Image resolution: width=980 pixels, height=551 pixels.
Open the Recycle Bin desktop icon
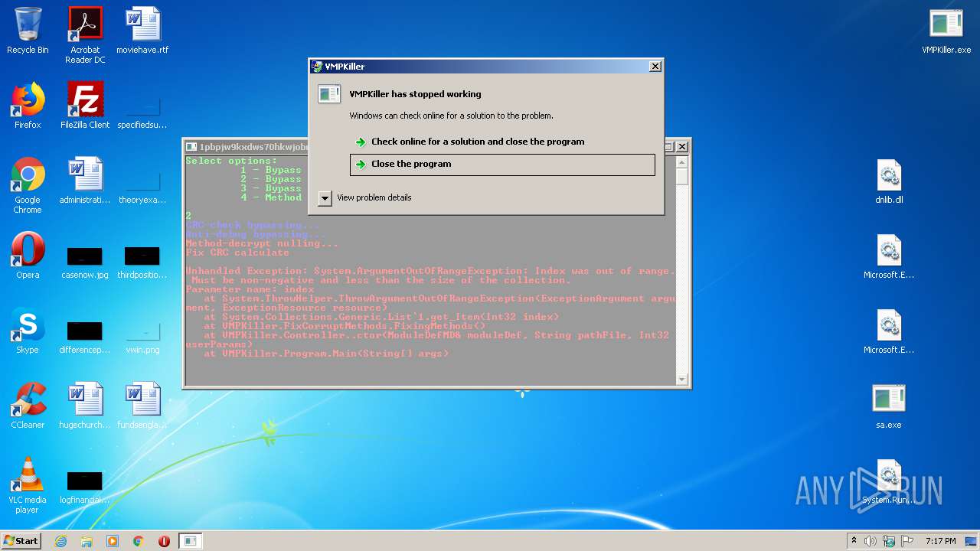[28, 31]
